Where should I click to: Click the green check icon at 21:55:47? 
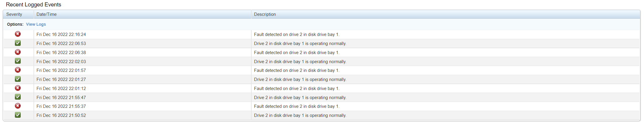18,97
